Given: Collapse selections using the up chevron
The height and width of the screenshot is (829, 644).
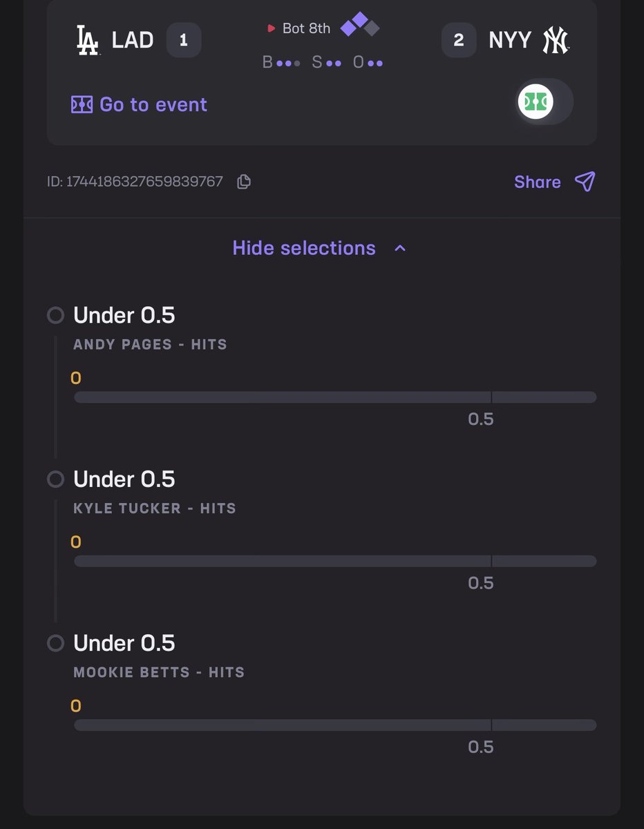Looking at the screenshot, I should pos(400,248).
